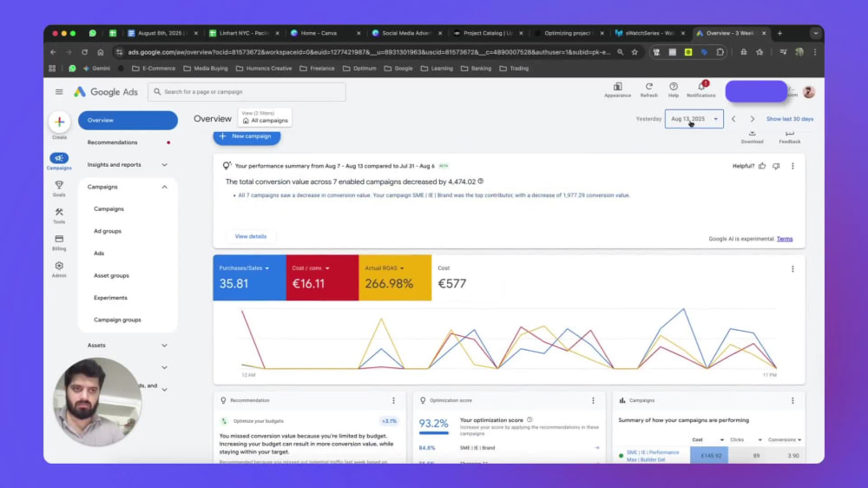Viewport: 868px width, 488px height.
Task: Select the red Cost / conv. metric tile
Action: (322, 278)
